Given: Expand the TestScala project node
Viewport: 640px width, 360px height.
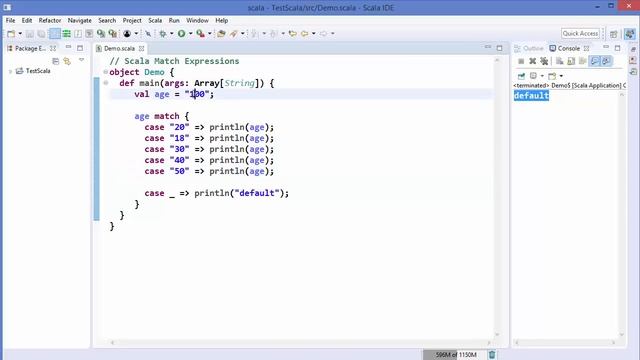Looking at the screenshot, I should point(10,71).
